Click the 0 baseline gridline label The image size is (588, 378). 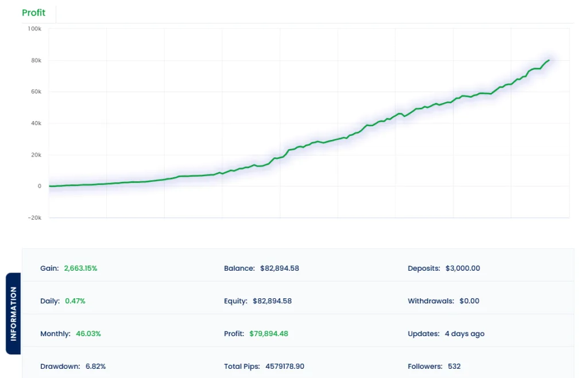tap(40, 186)
